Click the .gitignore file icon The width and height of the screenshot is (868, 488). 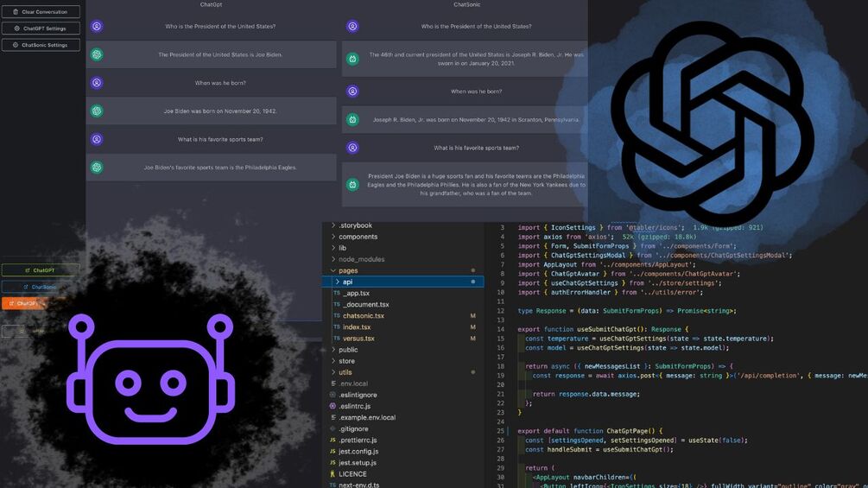pyautogui.click(x=333, y=428)
